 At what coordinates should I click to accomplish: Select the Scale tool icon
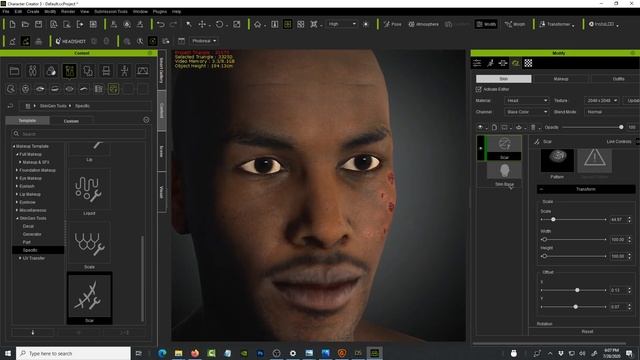point(237,24)
